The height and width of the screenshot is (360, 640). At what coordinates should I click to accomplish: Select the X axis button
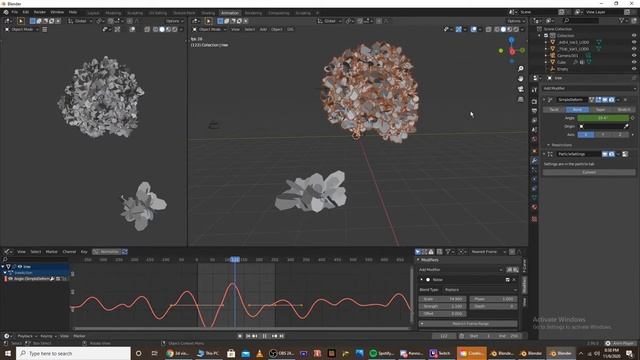(x=585, y=135)
